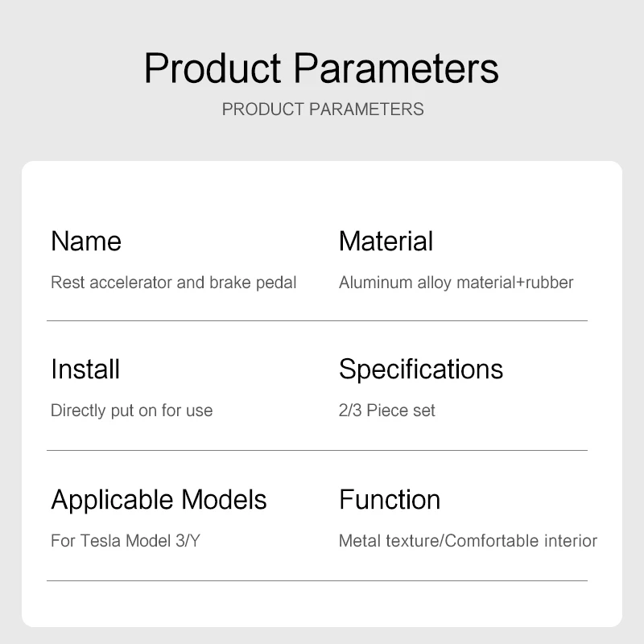Viewport: 644px width, 644px height.
Task: Select the Install heading
Action: (85, 369)
